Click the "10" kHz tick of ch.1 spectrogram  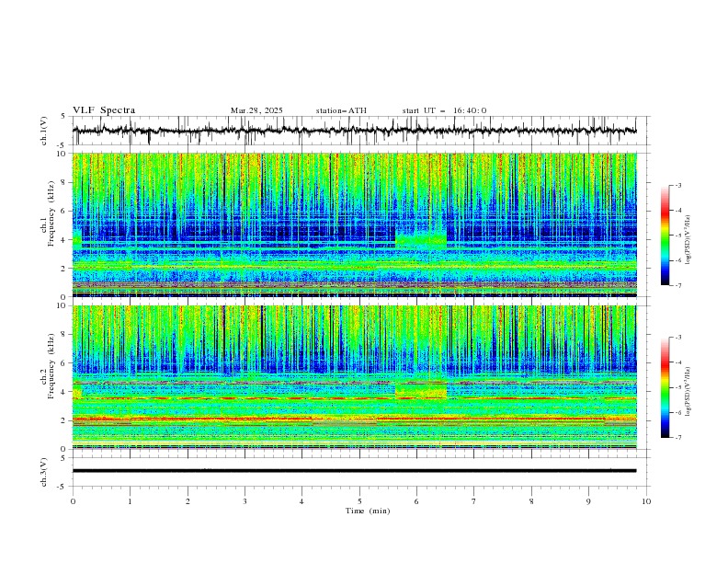point(63,154)
